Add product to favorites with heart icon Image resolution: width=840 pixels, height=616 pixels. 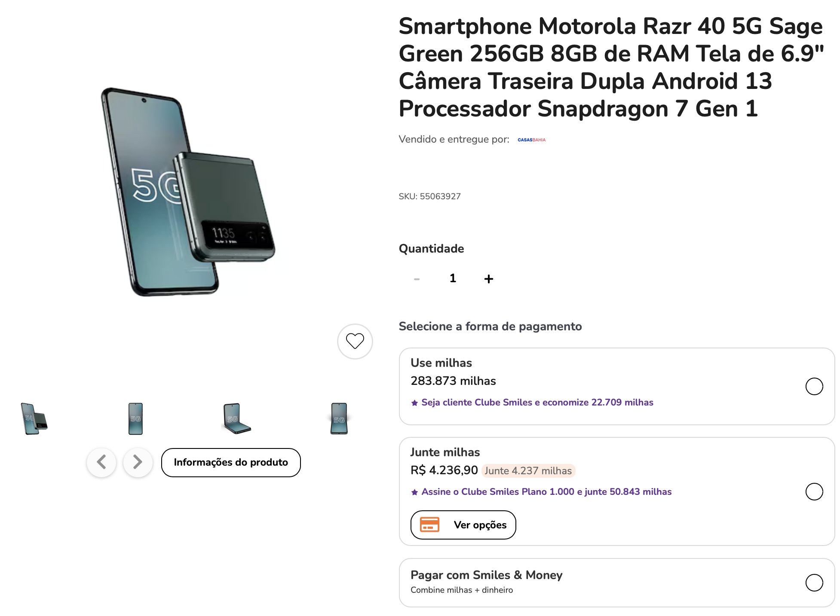tap(355, 341)
